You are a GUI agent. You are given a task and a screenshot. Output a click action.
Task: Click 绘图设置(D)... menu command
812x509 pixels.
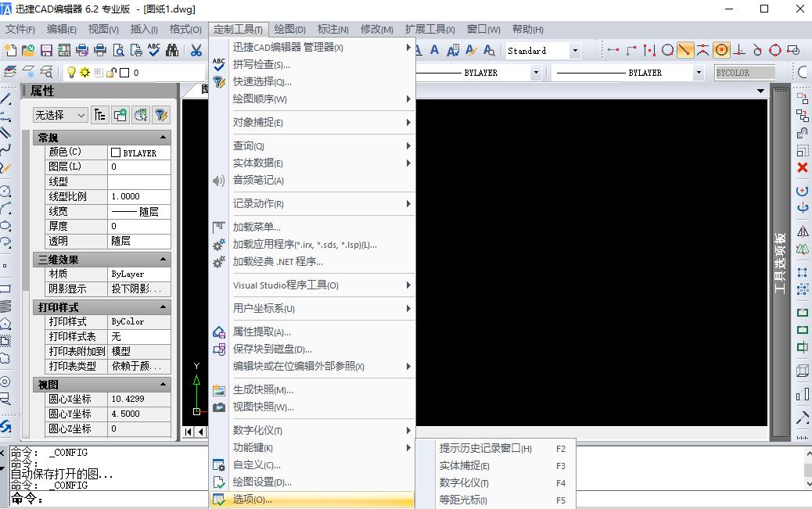click(262, 482)
